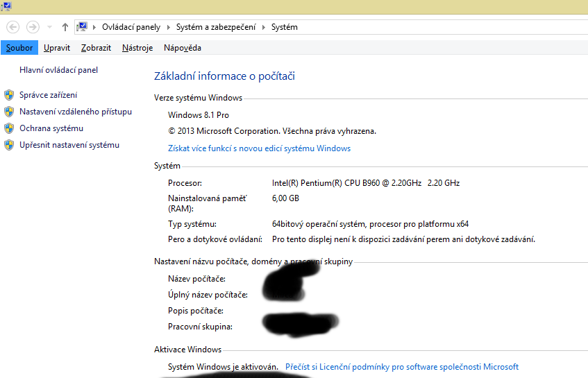Click the computer icon in address bar

click(82, 27)
